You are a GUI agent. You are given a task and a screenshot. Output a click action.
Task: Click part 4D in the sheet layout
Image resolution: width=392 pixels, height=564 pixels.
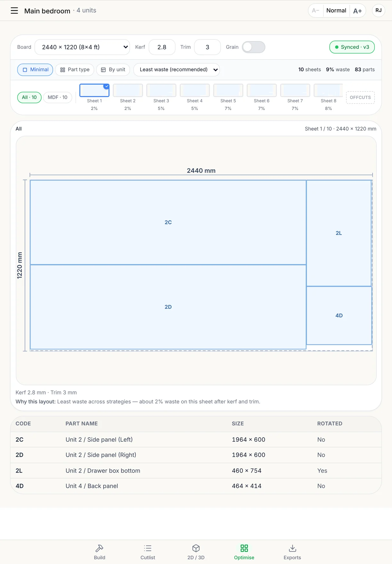pos(339,315)
